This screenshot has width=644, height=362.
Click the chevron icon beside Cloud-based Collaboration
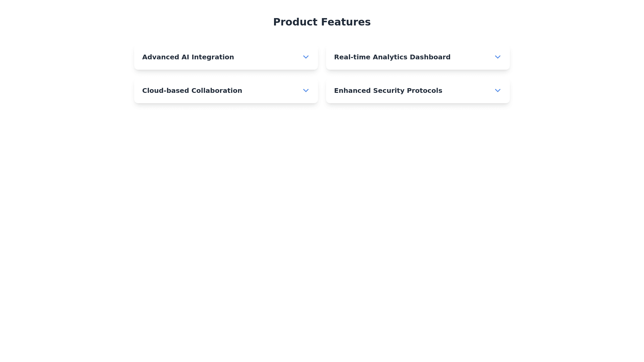click(x=306, y=90)
